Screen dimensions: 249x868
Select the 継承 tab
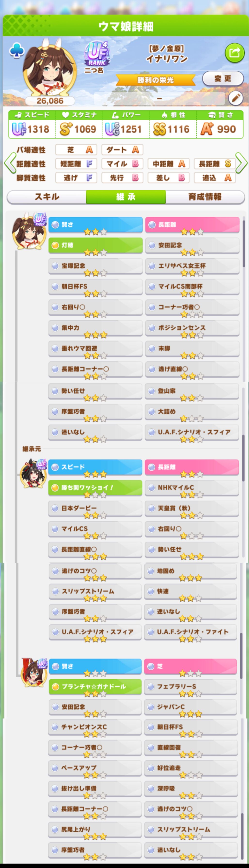[x=126, y=197]
